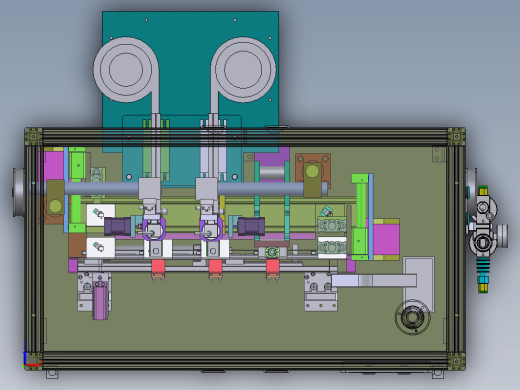
Task: Pick the magenta block with yellow end caps
Action: tap(386, 239)
